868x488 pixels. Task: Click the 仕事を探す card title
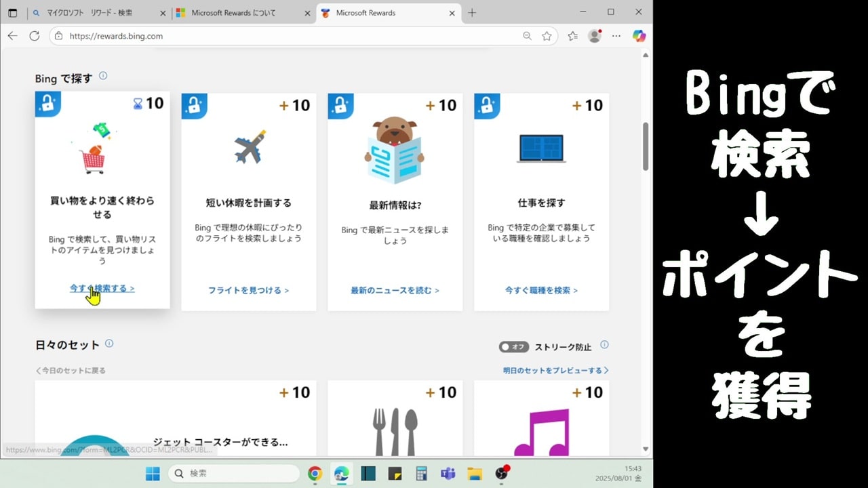click(x=541, y=203)
